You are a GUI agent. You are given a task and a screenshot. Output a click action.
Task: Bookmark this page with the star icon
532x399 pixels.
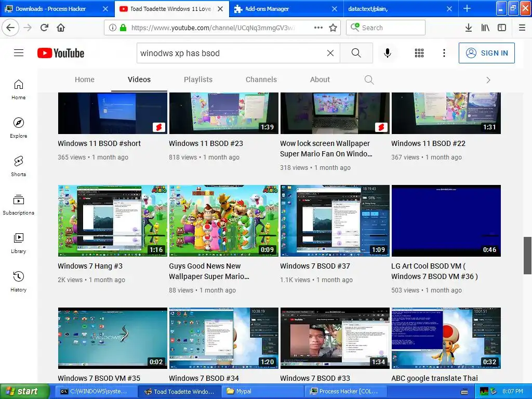pyautogui.click(x=333, y=28)
